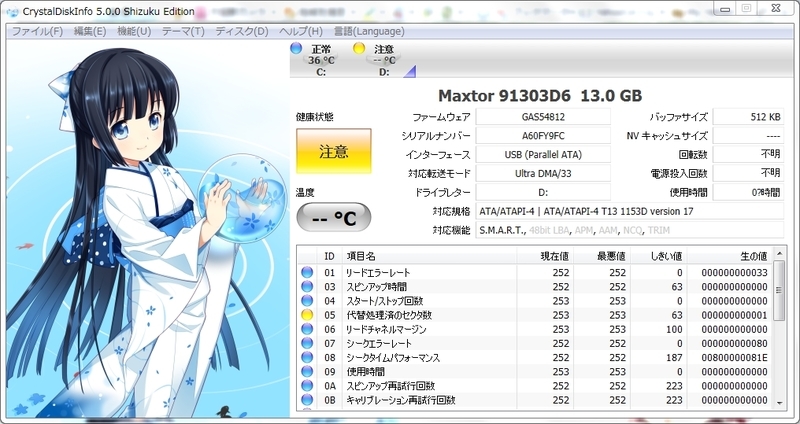Click the 回転数 value field 不明
The width and height of the screenshot is (800, 424).
[748, 155]
